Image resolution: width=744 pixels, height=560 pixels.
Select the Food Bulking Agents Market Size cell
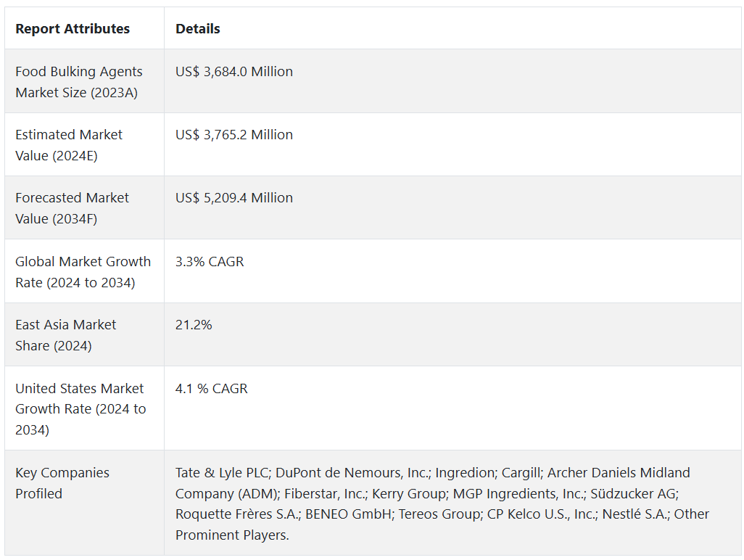[79, 82]
